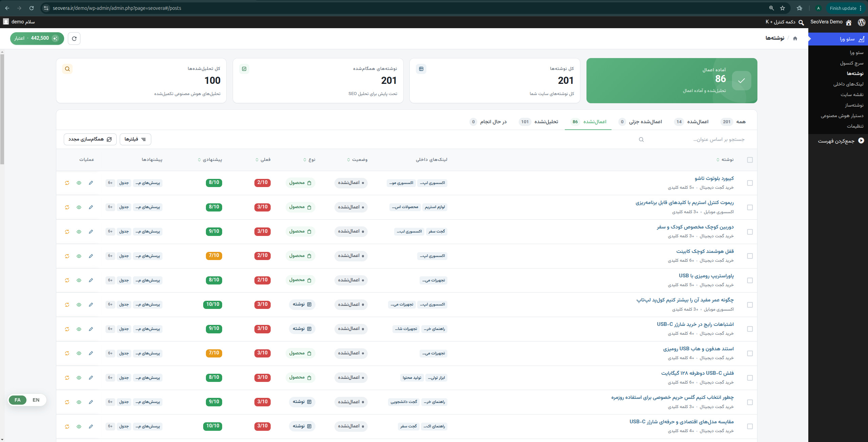
Task: Click the browser reload button
Action: pyautogui.click(x=31, y=8)
